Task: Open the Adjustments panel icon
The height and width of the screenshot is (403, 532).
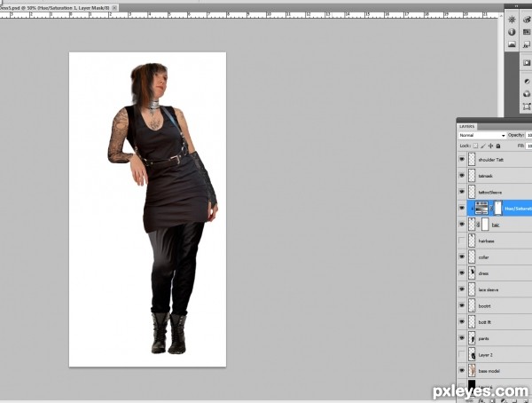Action: pyautogui.click(x=527, y=81)
